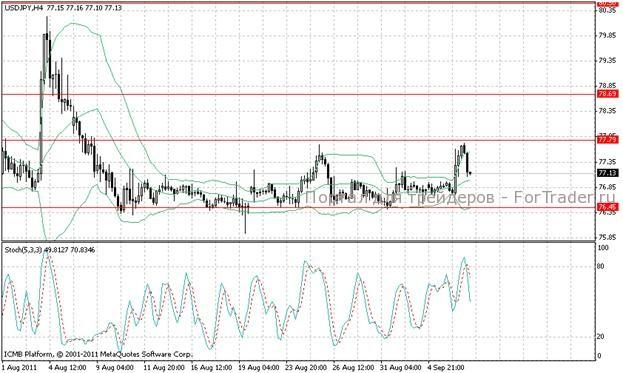The image size is (623, 373).
Task: Click the 19 Aug 04:00 time label
Action: tap(259, 367)
